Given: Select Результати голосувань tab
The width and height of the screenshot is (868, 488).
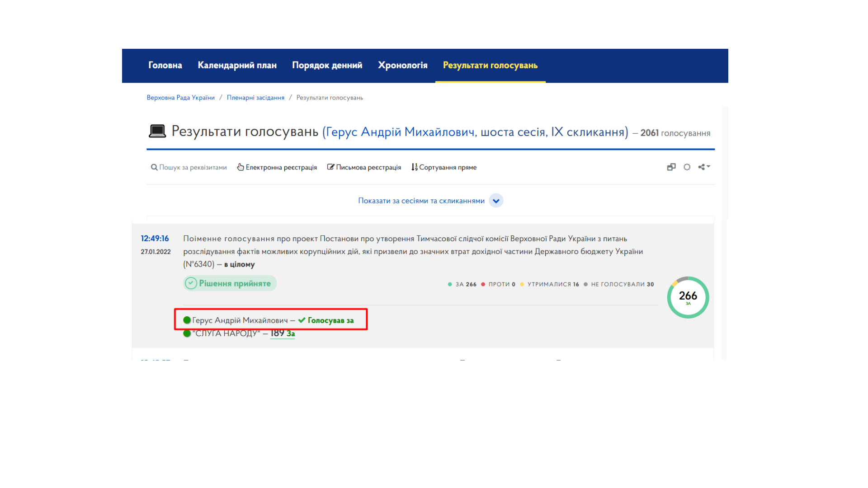Looking at the screenshot, I should coord(490,65).
